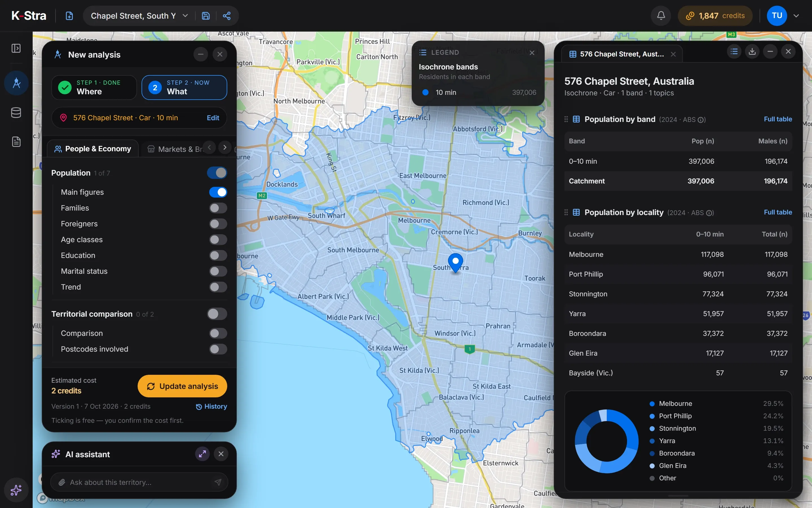Click the drag handle for Population by locality
Screen dimensions: 812x508
pyautogui.click(x=566, y=212)
